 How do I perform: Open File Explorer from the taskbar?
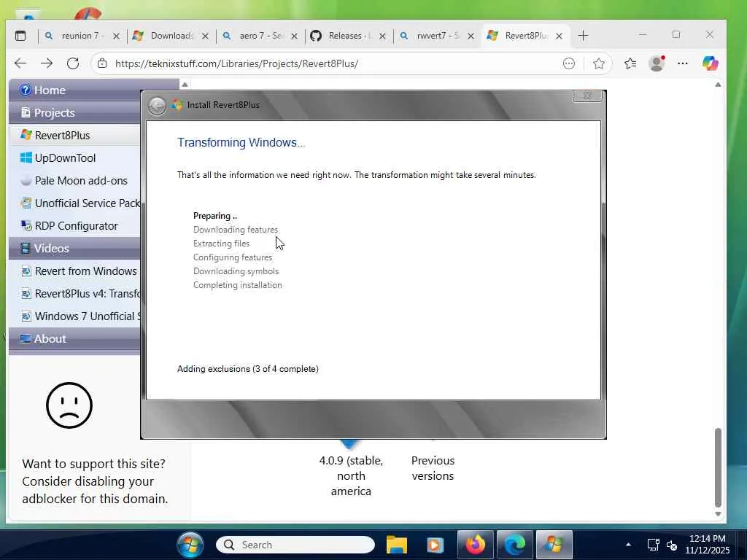pyautogui.click(x=396, y=545)
